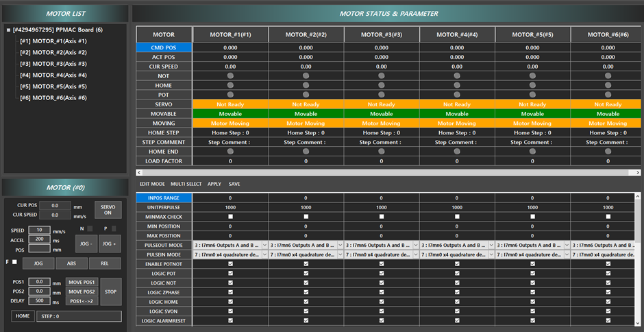Collapse the PPMAC Board (6) tree node
This screenshot has height=332, width=644.
click(8, 30)
